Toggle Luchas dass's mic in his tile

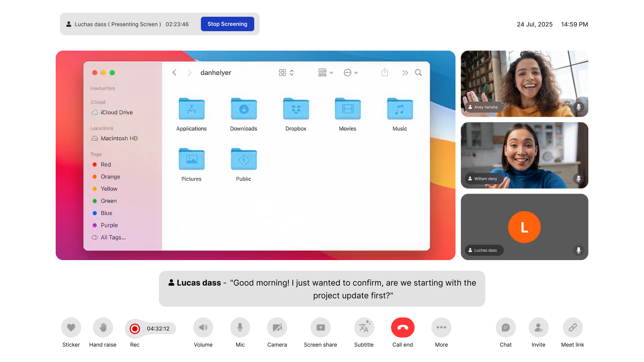click(578, 250)
